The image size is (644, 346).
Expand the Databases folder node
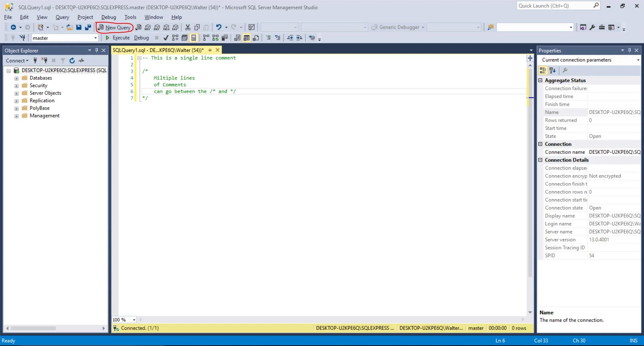point(16,78)
